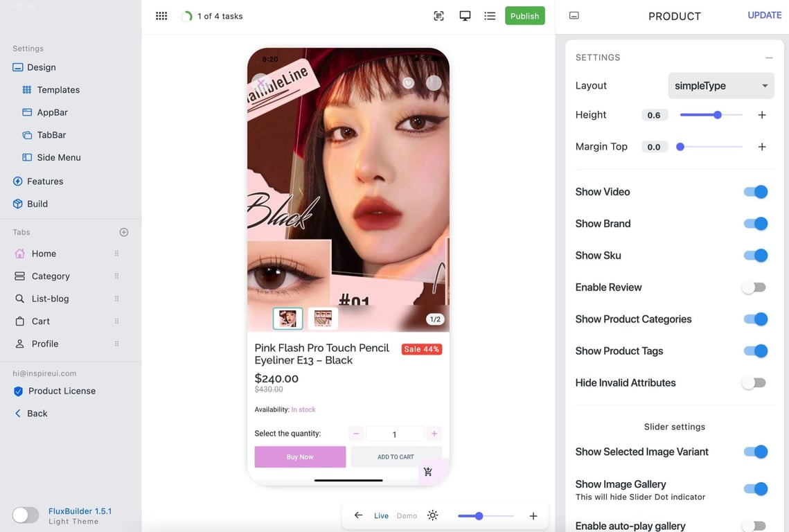Open the apps grid icon
Screen dimensions: 789x532
(x=161, y=16)
